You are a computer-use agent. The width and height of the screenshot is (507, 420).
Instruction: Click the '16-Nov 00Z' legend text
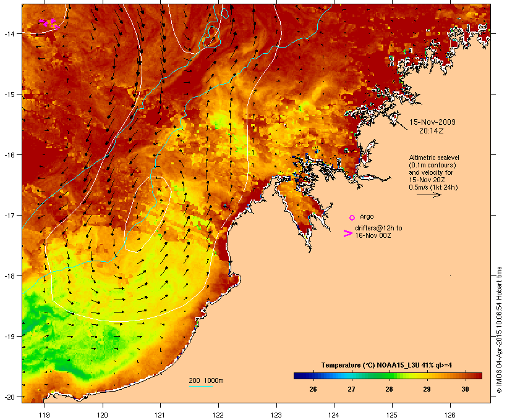pos(373,235)
